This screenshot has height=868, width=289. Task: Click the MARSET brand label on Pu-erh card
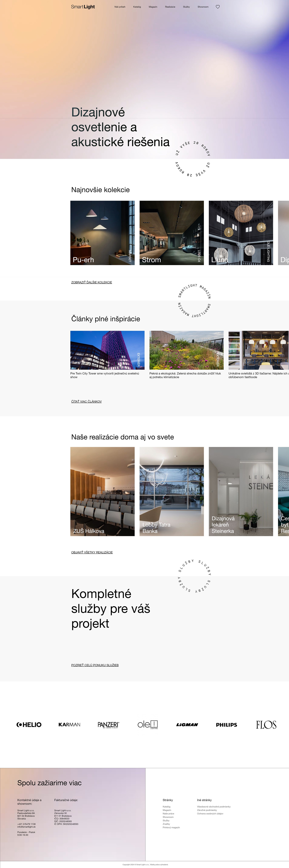click(130, 256)
